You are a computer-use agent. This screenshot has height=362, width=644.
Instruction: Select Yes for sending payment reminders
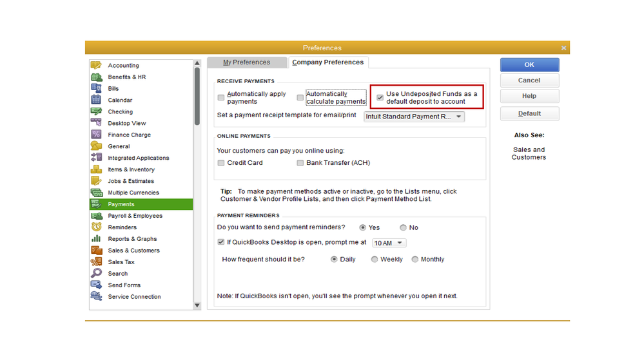(362, 227)
